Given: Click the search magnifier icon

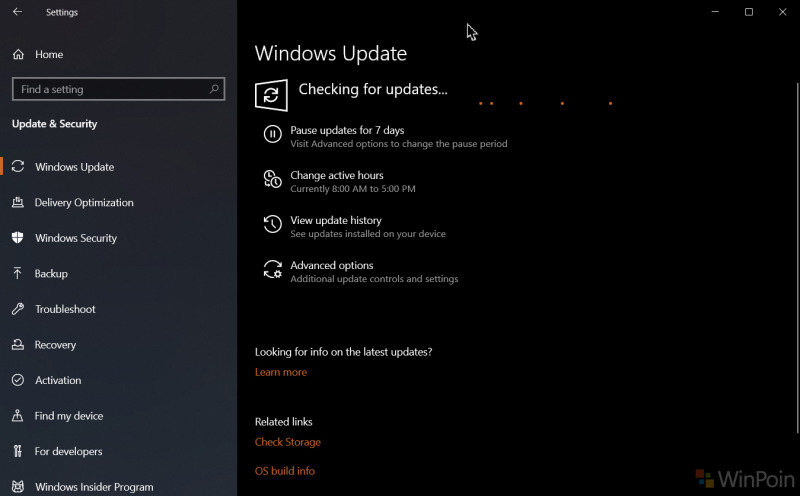Looking at the screenshot, I should click(x=214, y=89).
